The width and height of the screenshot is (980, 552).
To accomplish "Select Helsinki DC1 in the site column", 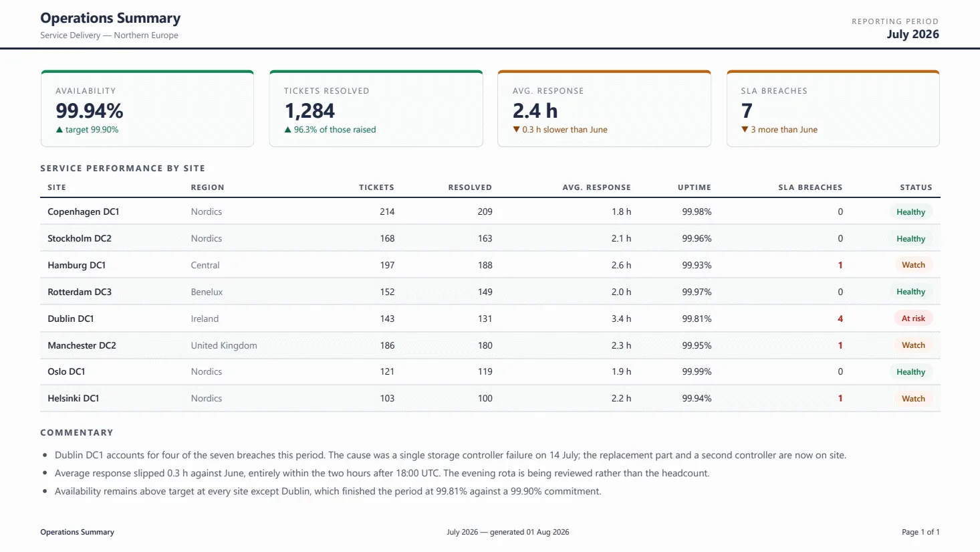I will 73,398.
